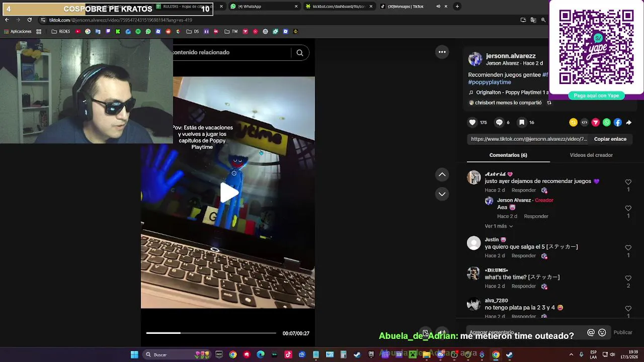644x362 pixels.
Task: Open the DS bookmarks folder
Action: 192,32
